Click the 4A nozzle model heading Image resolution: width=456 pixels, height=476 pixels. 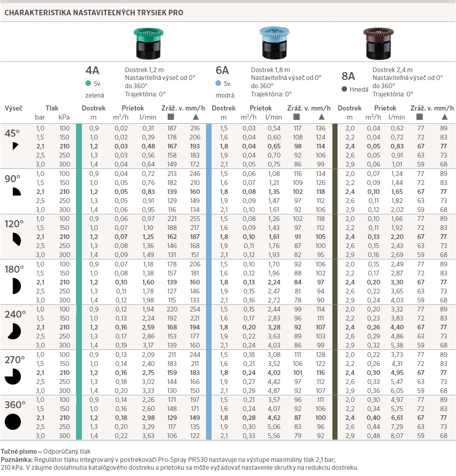pos(92,71)
